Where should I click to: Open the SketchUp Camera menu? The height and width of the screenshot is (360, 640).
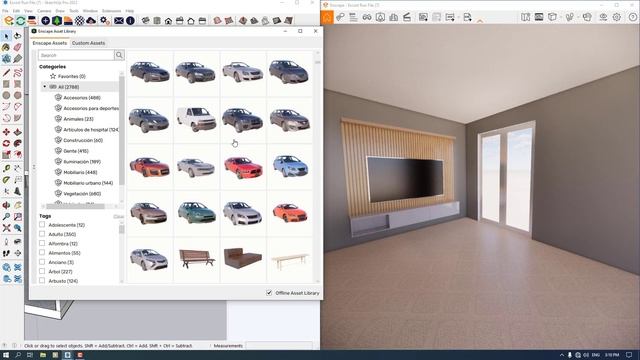[x=44, y=11]
